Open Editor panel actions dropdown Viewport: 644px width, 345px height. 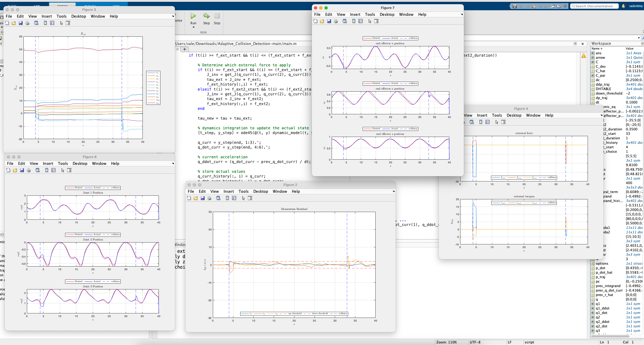pyautogui.click(x=575, y=44)
